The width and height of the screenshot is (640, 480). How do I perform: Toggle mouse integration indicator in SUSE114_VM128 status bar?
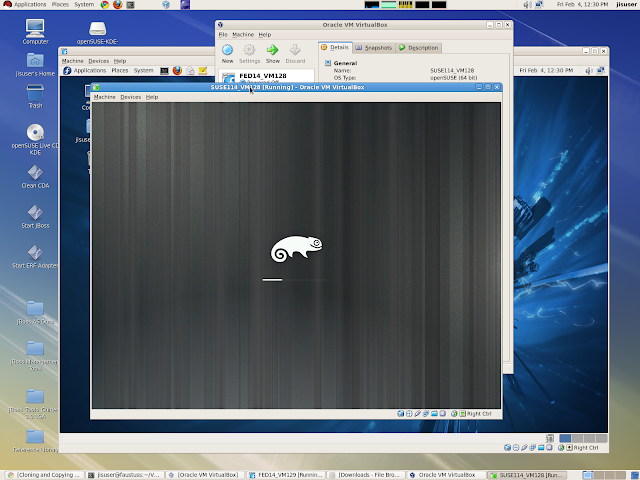(x=454, y=413)
